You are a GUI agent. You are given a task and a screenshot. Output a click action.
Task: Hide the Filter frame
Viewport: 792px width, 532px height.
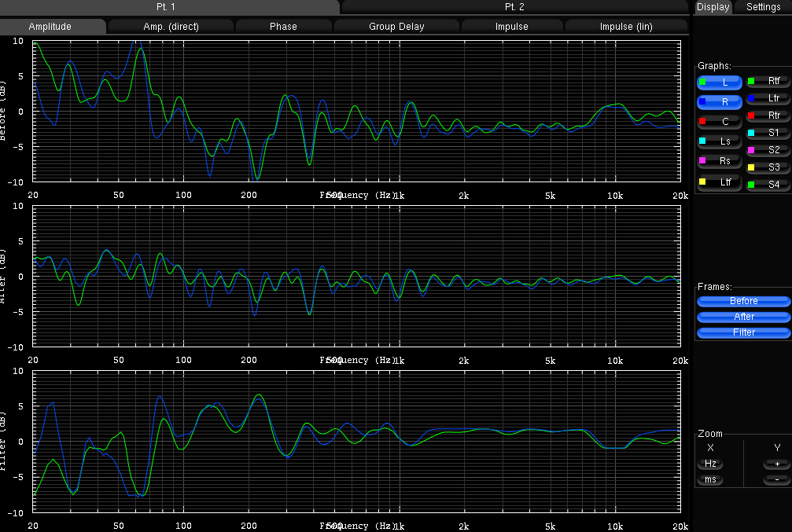coord(743,332)
